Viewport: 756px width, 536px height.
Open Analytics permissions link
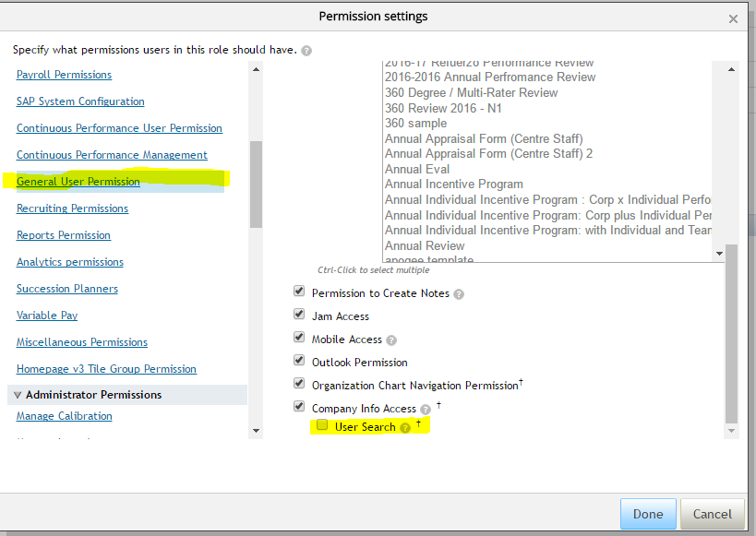(x=70, y=262)
